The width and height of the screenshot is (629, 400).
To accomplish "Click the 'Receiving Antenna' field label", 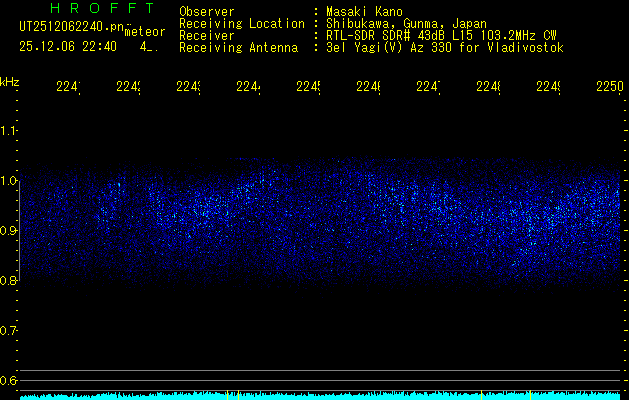I will pos(238,48).
